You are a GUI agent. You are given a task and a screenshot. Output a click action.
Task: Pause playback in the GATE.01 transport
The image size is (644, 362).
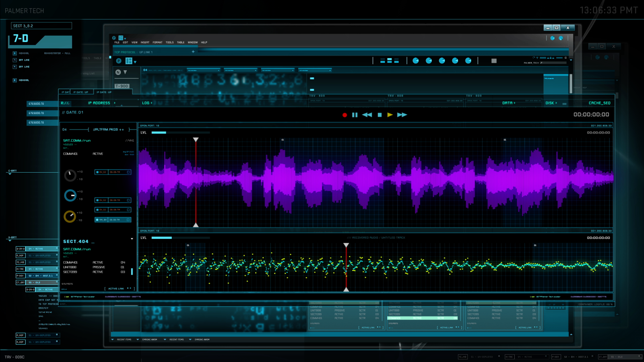click(355, 115)
